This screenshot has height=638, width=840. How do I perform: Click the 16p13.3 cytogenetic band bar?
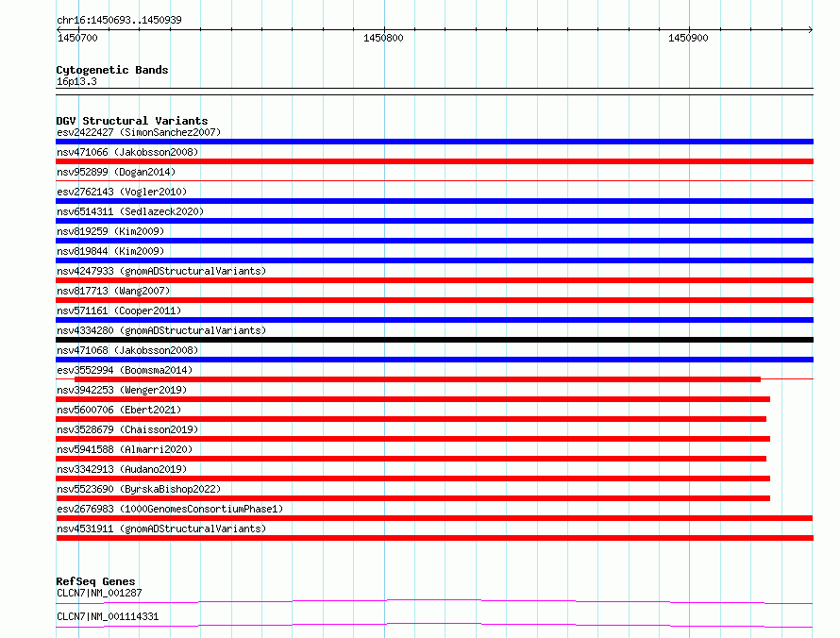[x=434, y=92]
